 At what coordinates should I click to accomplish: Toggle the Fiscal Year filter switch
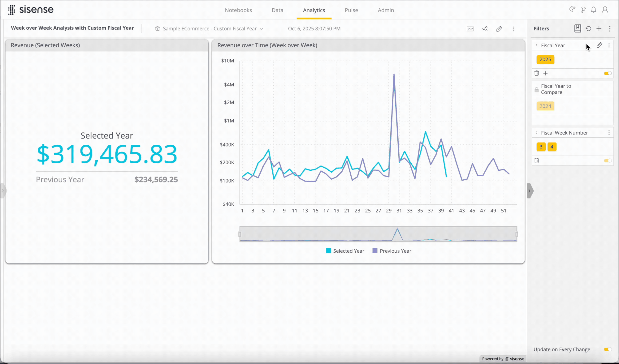tap(608, 73)
